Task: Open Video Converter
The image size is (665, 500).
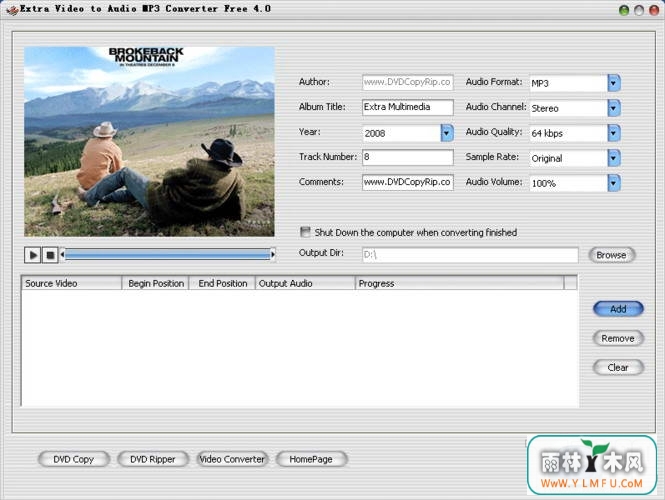Action: 232,459
